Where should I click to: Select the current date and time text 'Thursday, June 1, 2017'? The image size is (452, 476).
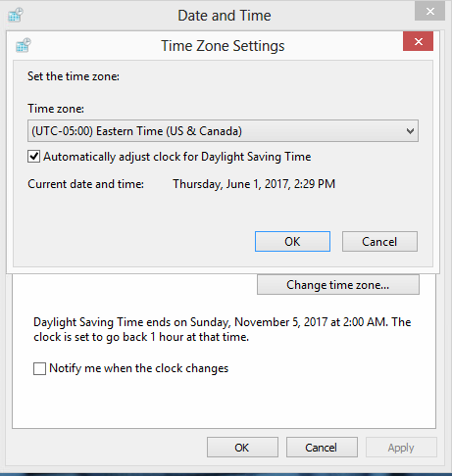point(231,184)
